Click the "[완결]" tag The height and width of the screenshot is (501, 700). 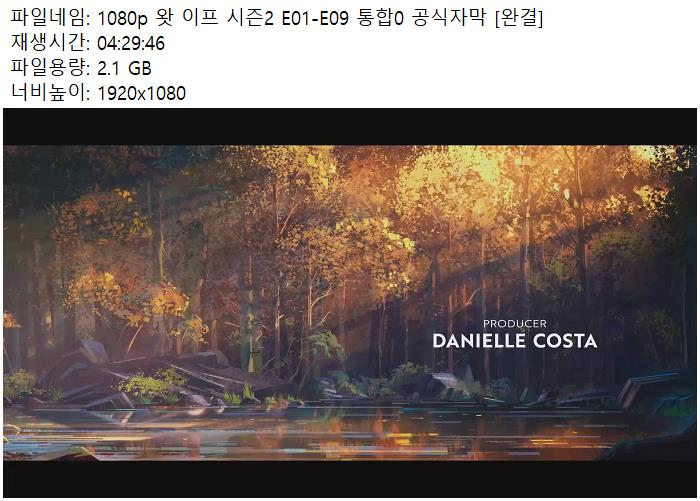[x=519, y=18]
